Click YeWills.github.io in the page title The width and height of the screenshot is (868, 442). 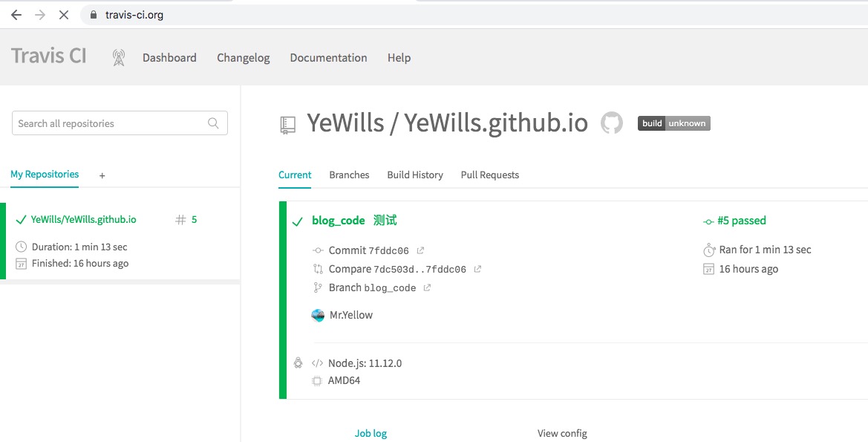click(x=495, y=123)
